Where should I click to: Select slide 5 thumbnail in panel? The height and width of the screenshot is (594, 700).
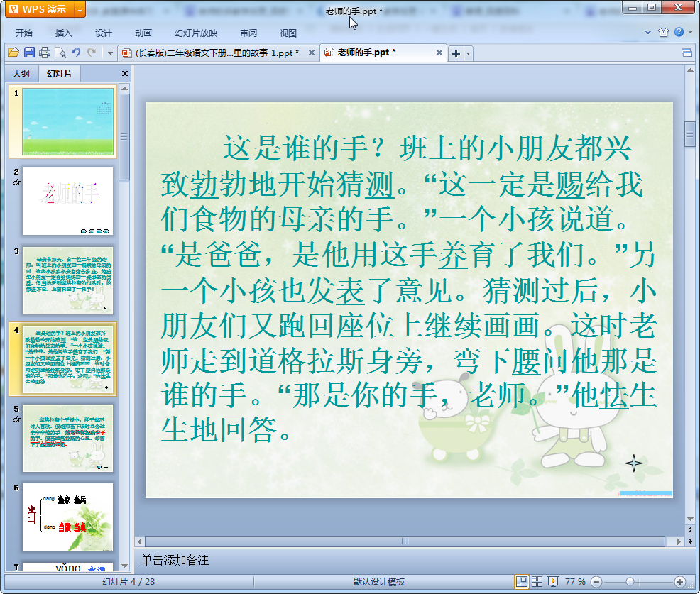[68, 439]
